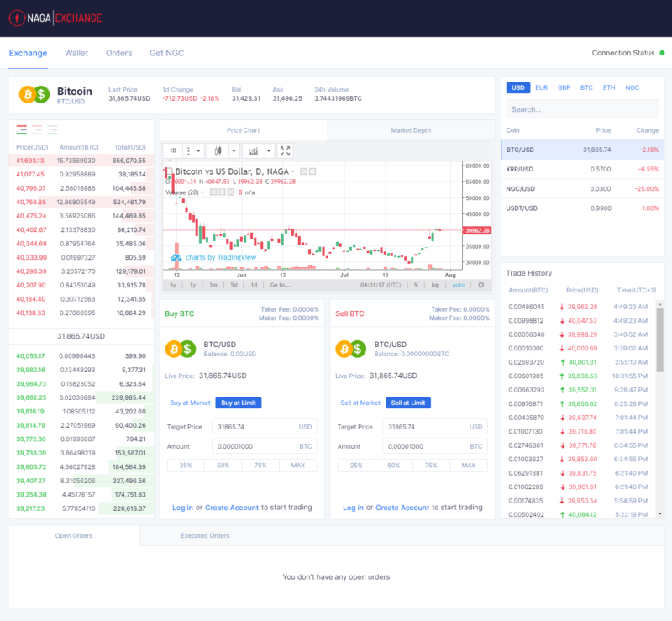Image resolution: width=672 pixels, height=621 pixels.
Task: Expand the interval dropdown arrow next to 1D
Action: pos(198,151)
